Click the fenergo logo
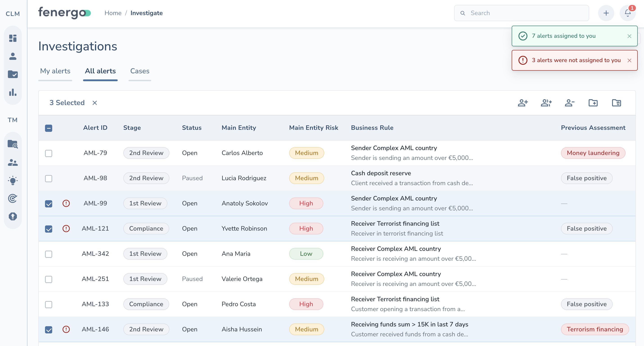 (x=64, y=13)
